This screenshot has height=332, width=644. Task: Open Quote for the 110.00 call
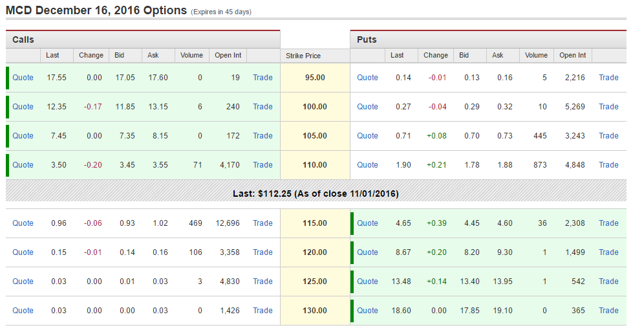pos(23,165)
